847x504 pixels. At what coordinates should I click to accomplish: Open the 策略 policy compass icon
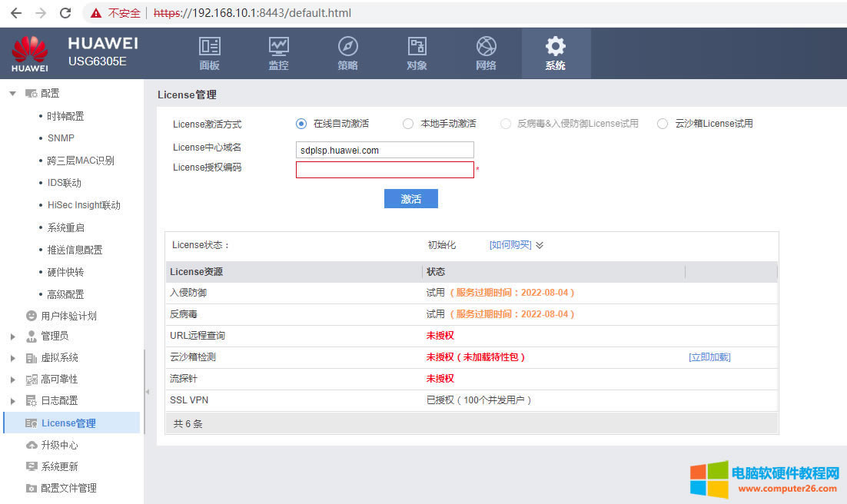point(347,46)
